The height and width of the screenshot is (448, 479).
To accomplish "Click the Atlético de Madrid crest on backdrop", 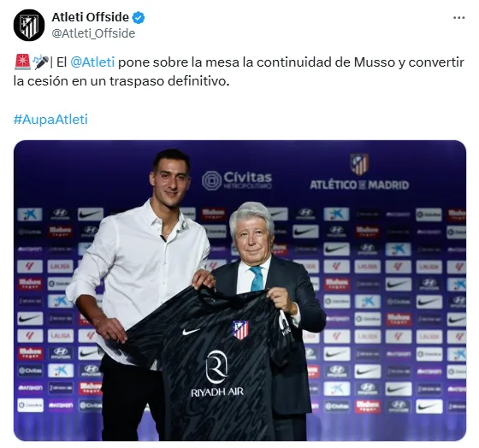I will 359,164.
